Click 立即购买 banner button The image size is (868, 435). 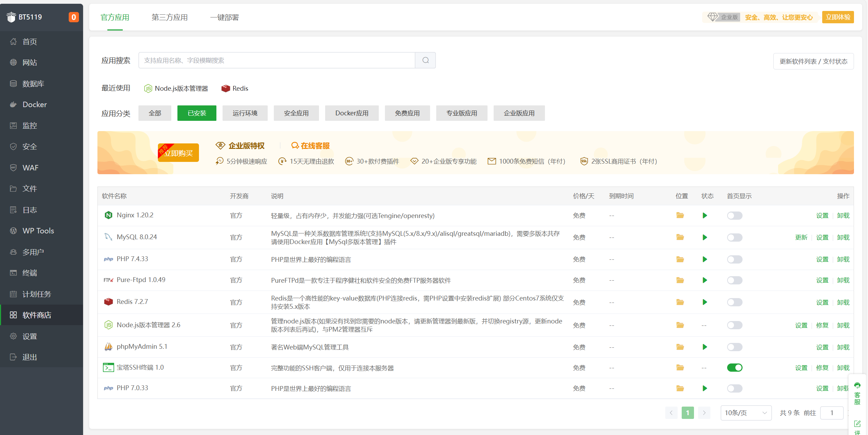coord(178,153)
